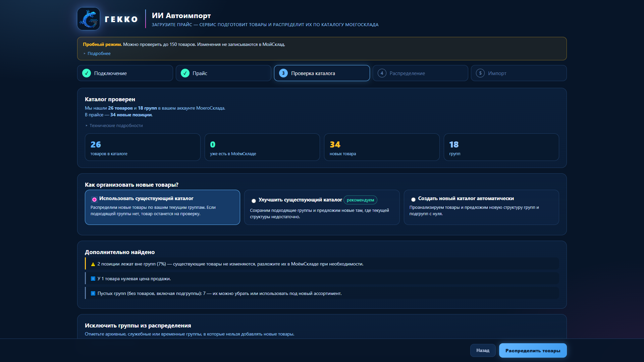
Task: Expand Технические подробности details
Action: pyautogui.click(x=114, y=125)
